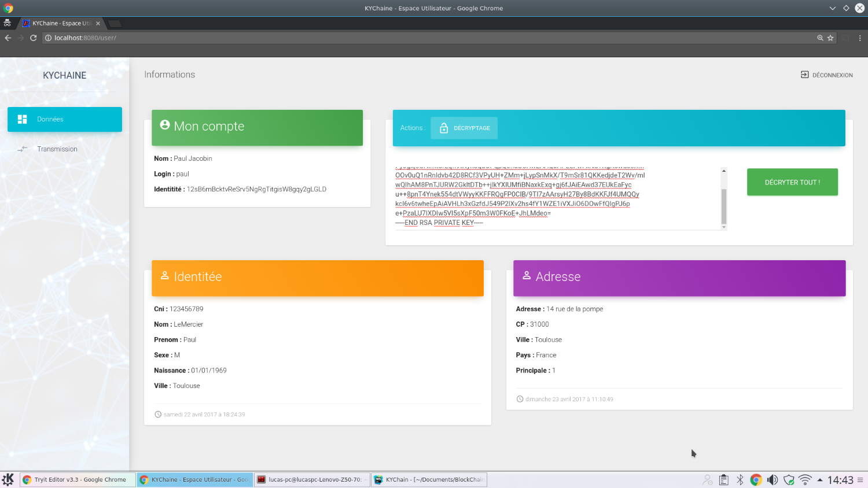Click the scroll down arrow of key textarea
The width and height of the screenshot is (868, 488).
click(x=723, y=227)
